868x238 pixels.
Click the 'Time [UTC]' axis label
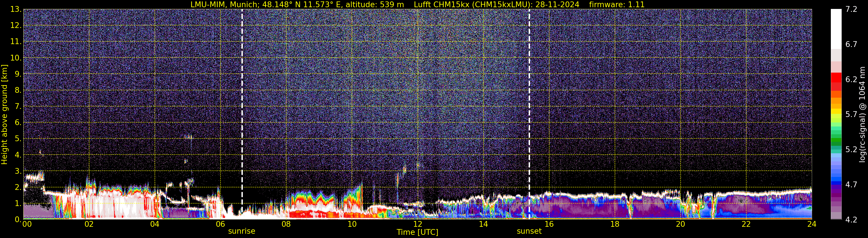(417, 232)
